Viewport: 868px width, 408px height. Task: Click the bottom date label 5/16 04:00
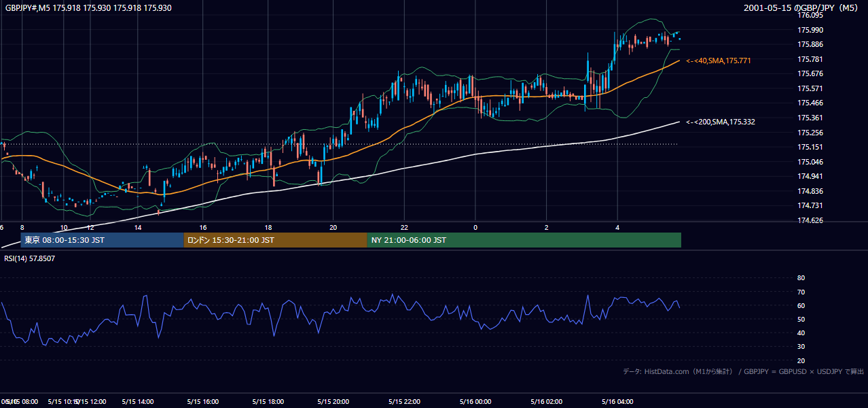[x=617, y=402]
